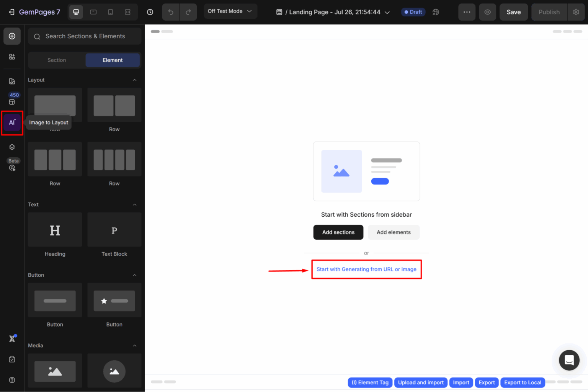Open the Landing Page title dropdown
The height and width of the screenshot is (392, 588).
tap(387, 12)
